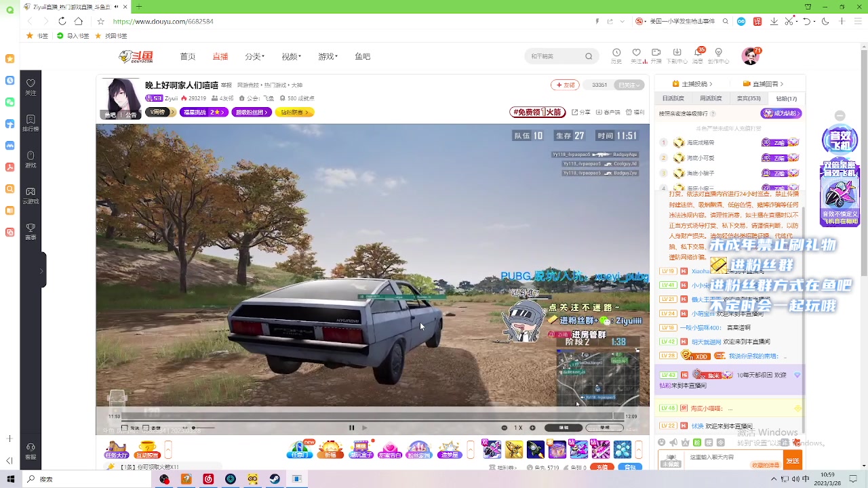Click the 发送 chat send button

tap(792, 460)
